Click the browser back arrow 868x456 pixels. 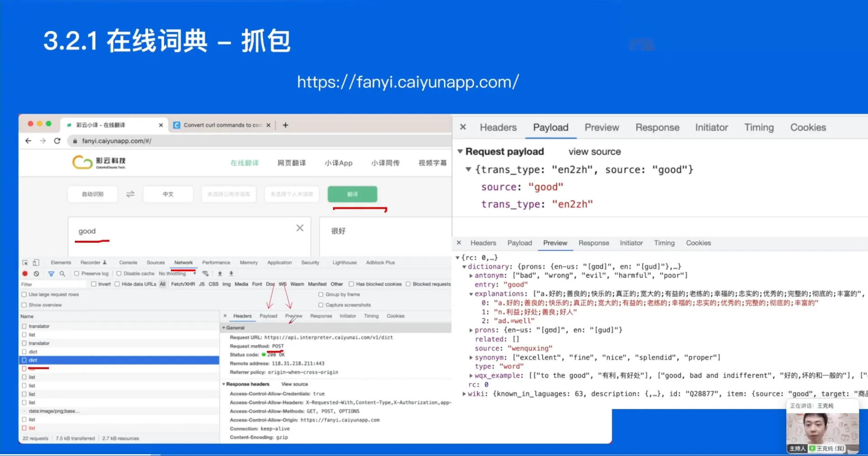pos(28,141)
